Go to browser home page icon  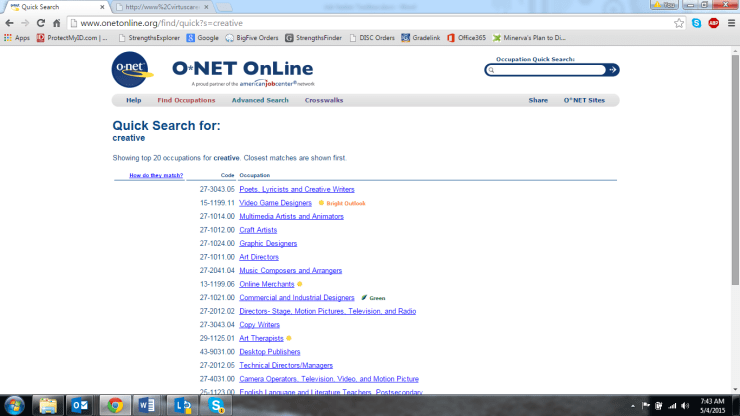click(x=57, y=23)
